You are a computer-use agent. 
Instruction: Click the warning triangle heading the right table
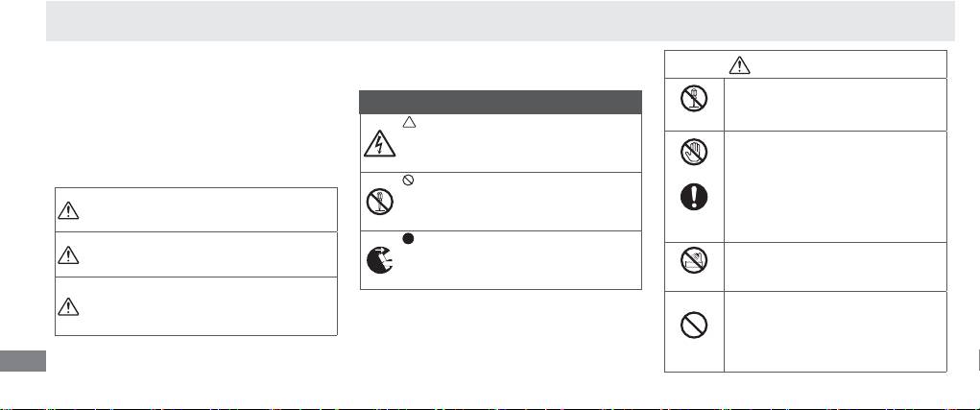point(738,65)
